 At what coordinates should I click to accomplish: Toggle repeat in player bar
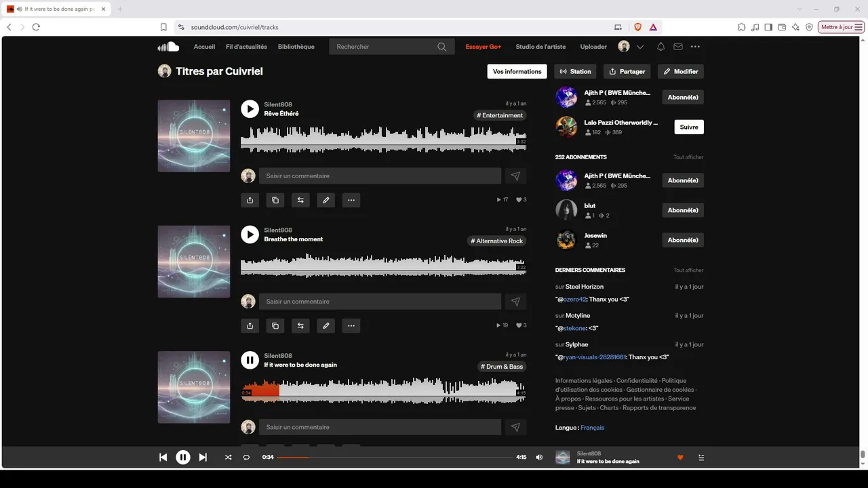point(246,457)
